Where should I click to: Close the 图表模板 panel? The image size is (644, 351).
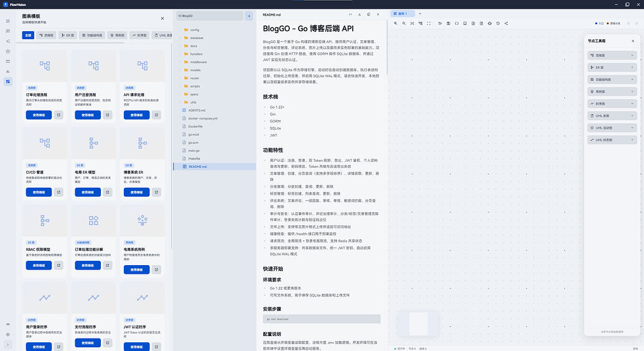162,19
